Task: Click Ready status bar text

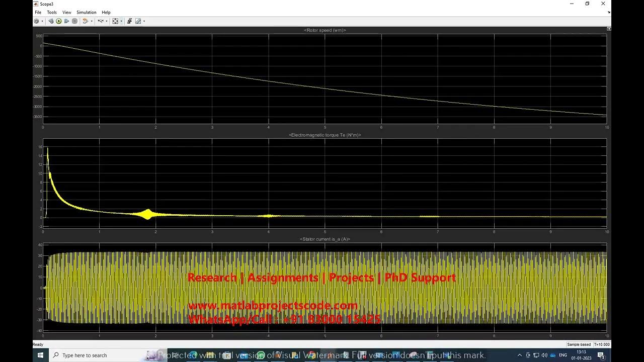Action: pos(38,344)
